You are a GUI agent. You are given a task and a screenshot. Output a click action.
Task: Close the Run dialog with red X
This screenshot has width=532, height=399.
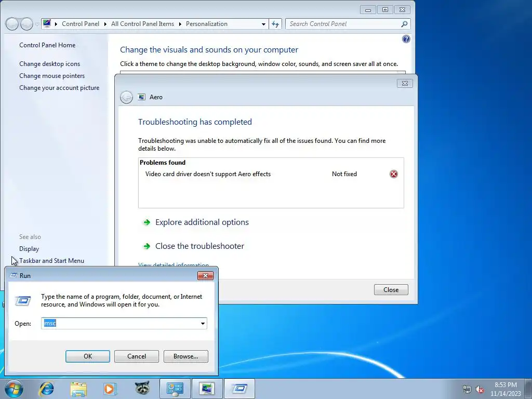(205, 275)
